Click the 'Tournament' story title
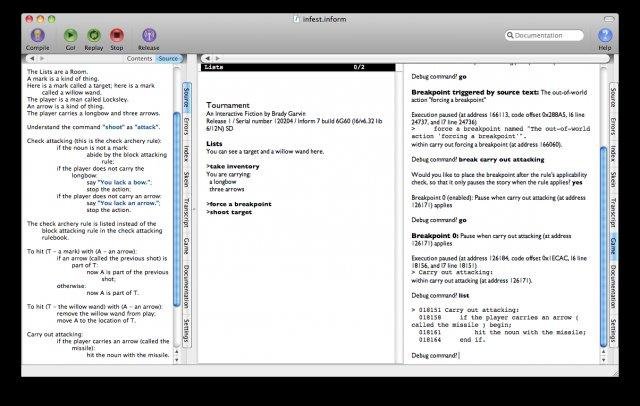This screenshot has width=640, height=406. pyautogui.click(x=228, y=105)
